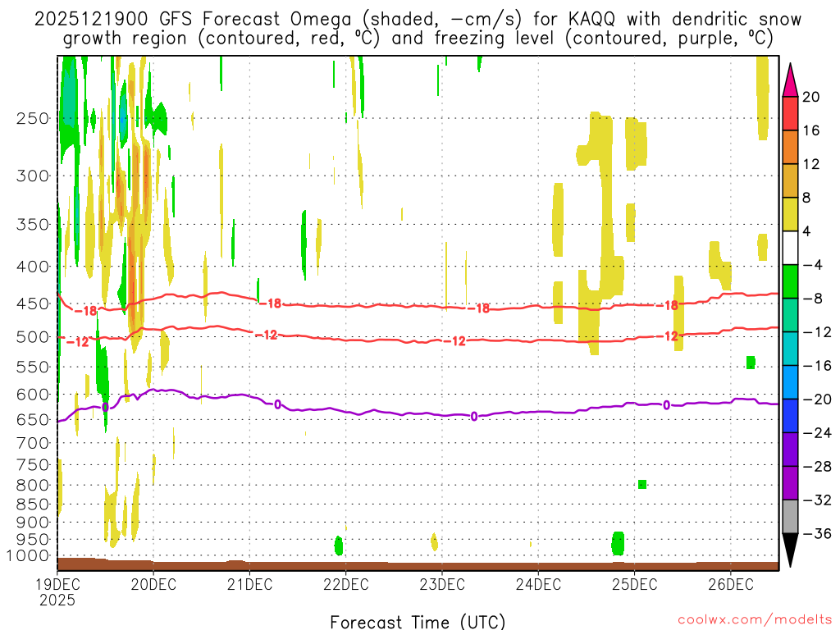Click the red color bar segment (16–20)
Viewport: 840px width, 630px height.
click(x=790, y=113)
